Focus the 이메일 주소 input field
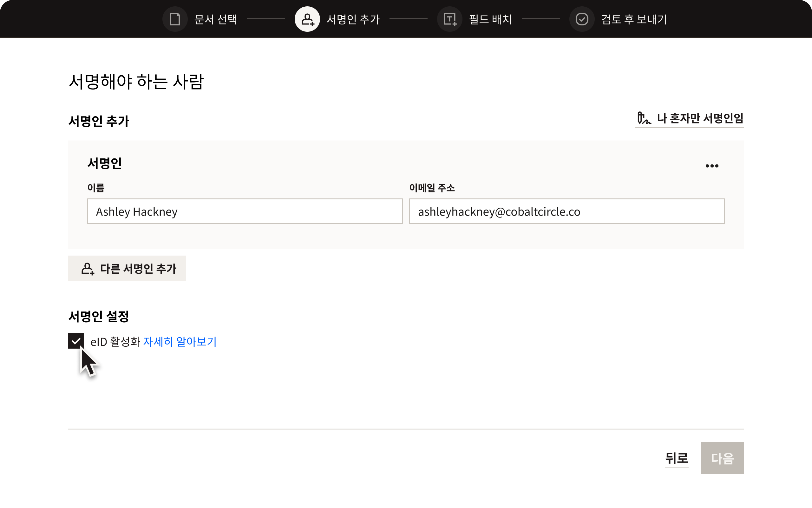 (567, 211)
